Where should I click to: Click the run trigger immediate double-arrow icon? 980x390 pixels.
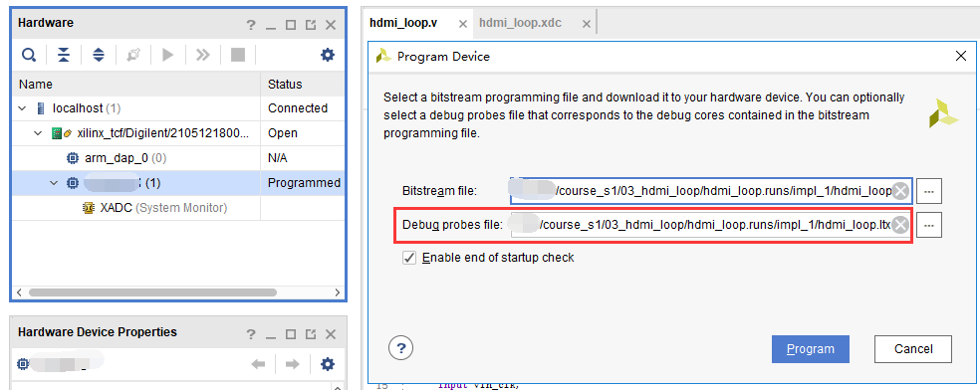click(202, 56)
